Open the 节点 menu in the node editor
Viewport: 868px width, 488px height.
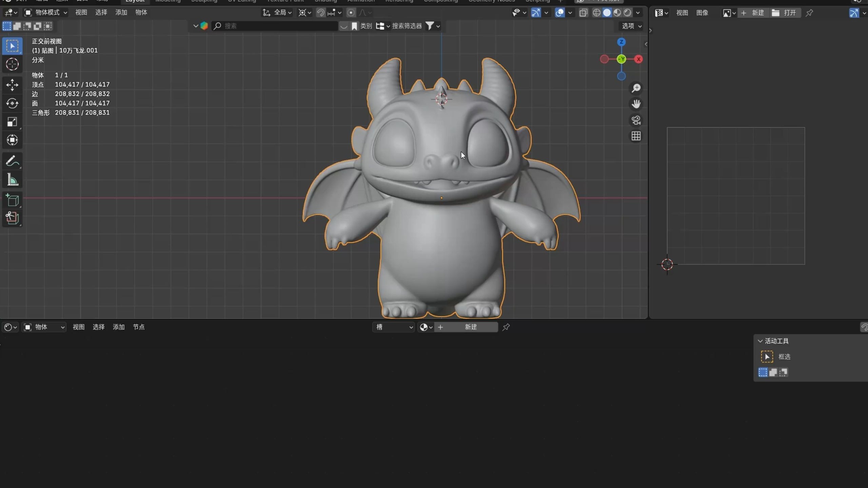(138, 327)
